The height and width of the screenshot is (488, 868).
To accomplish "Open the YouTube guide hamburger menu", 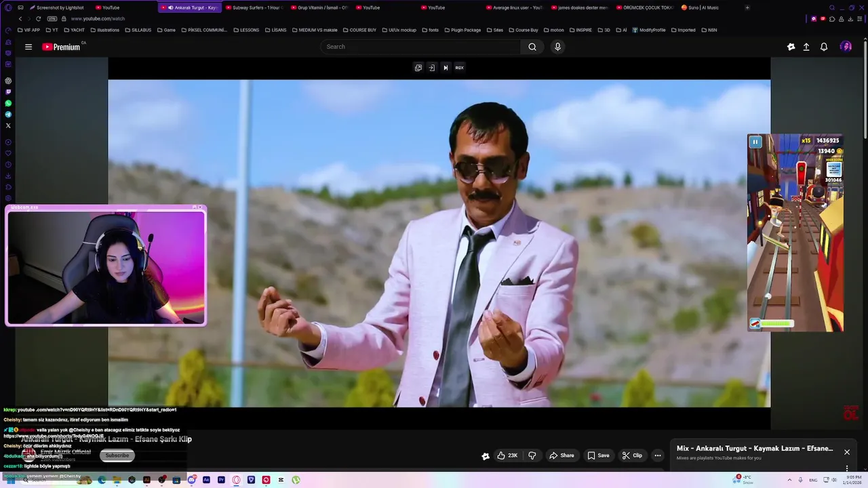I will (28, 47).
